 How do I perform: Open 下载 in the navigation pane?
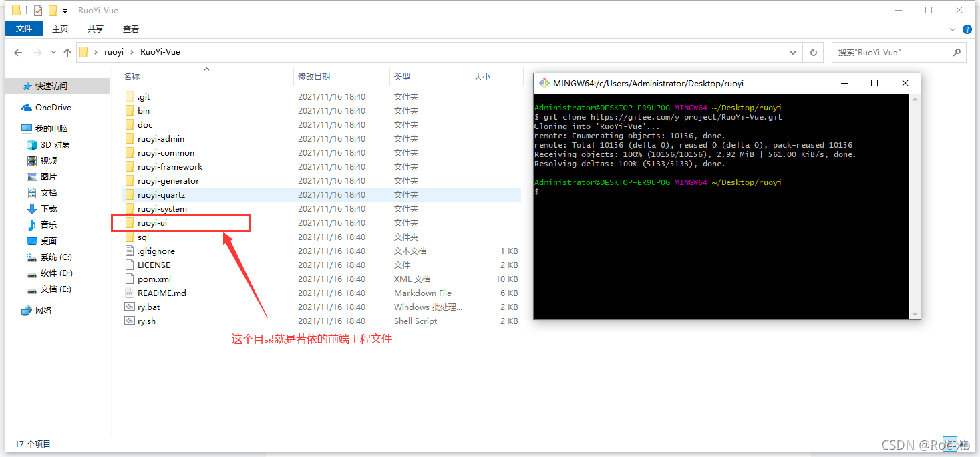coord(49,209)
